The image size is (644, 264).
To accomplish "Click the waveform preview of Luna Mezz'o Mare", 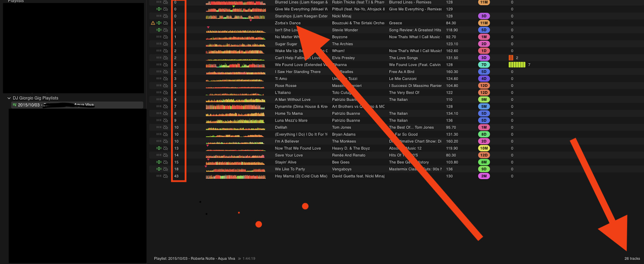I will 235,121.
